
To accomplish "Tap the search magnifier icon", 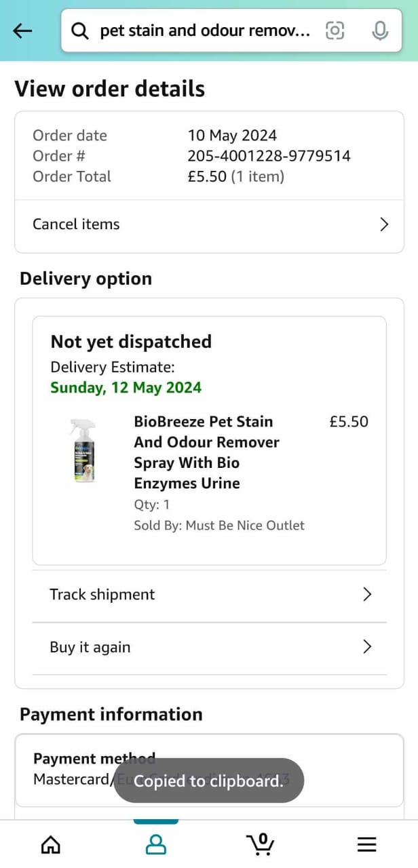I will pyautogui.click(x=80, y=31).
